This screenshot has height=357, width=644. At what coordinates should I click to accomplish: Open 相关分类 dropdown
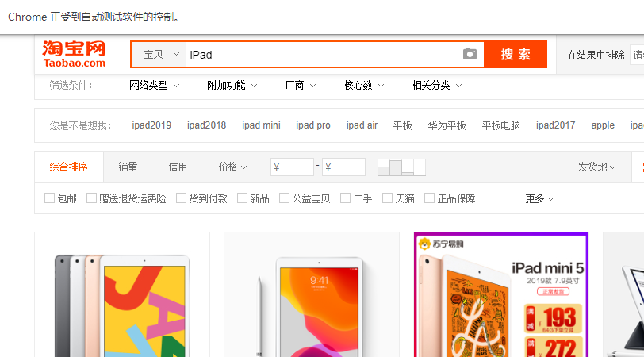click(436, 86)
